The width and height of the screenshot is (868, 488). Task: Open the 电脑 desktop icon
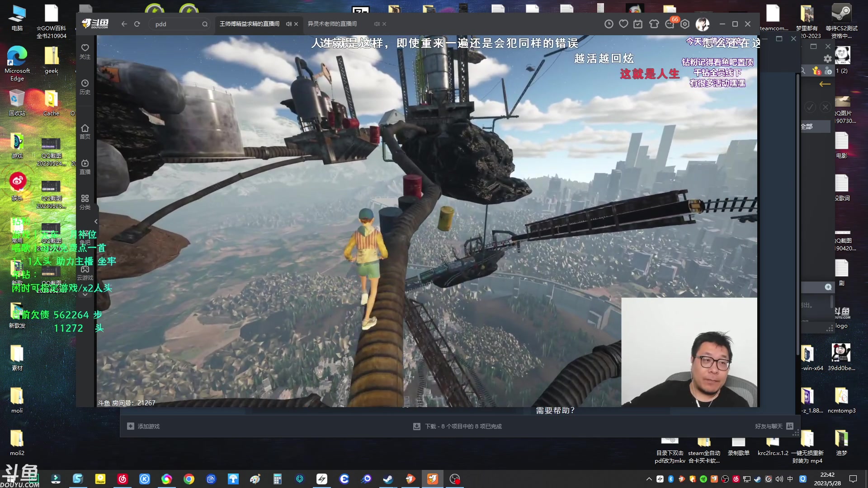tap(17, 18)
